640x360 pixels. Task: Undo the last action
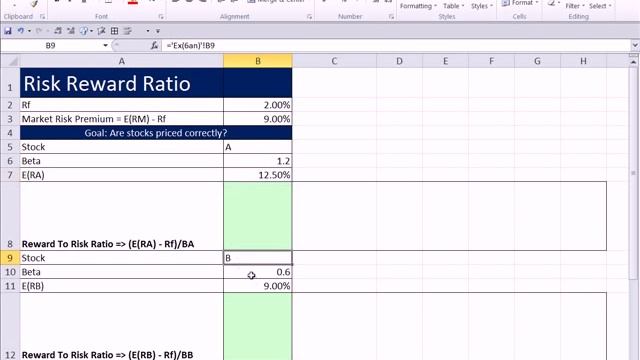click(20, 31)
